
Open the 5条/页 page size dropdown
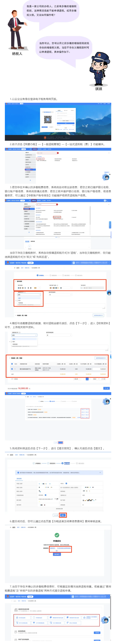76,379
